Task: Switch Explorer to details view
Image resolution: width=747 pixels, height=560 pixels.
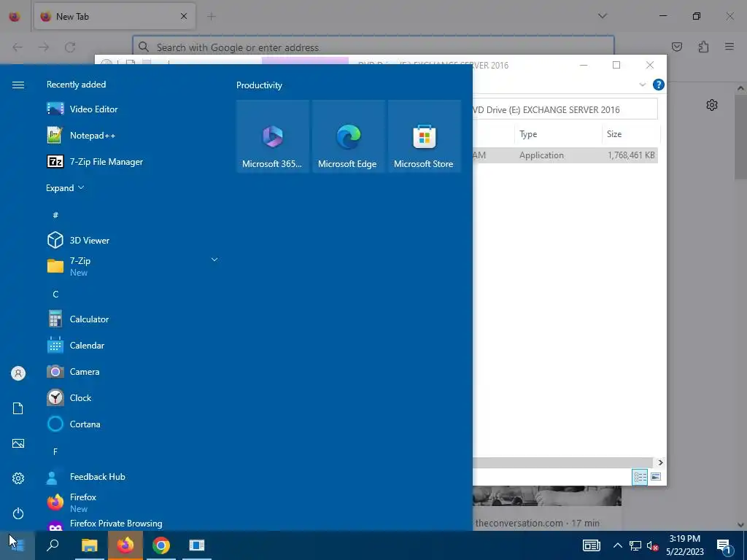Action: (x=640, y=477)
